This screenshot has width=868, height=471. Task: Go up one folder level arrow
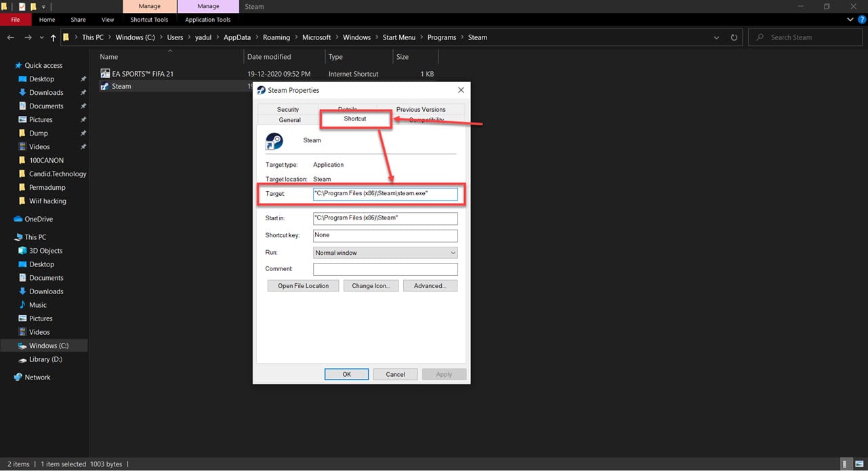tap(53, 37)
